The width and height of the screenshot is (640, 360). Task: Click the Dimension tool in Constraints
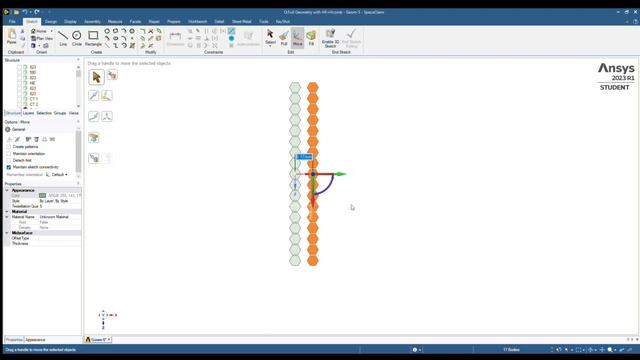click(x=175, y=38)
